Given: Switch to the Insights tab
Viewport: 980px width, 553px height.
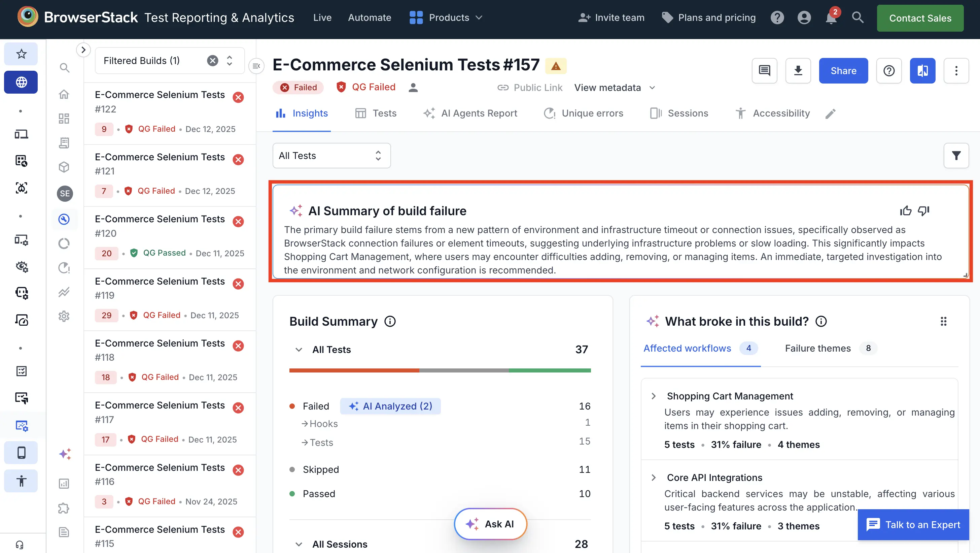Looking at the screenshot, I should [x=301, y=113].
